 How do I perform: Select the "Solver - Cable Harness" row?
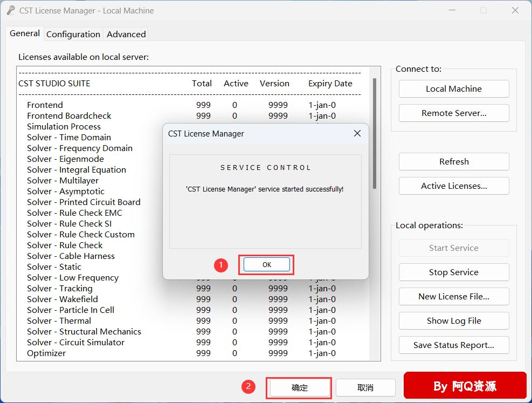[x=71, y=256]
